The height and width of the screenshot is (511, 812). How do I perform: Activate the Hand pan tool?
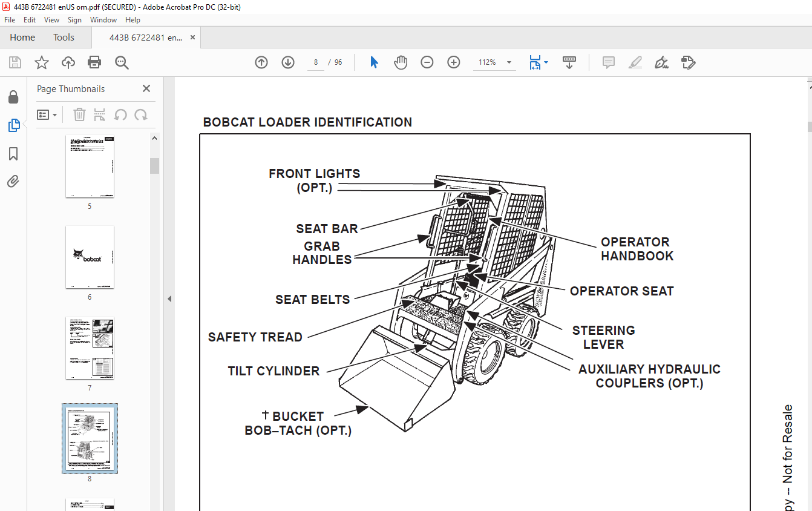[401, 62]
